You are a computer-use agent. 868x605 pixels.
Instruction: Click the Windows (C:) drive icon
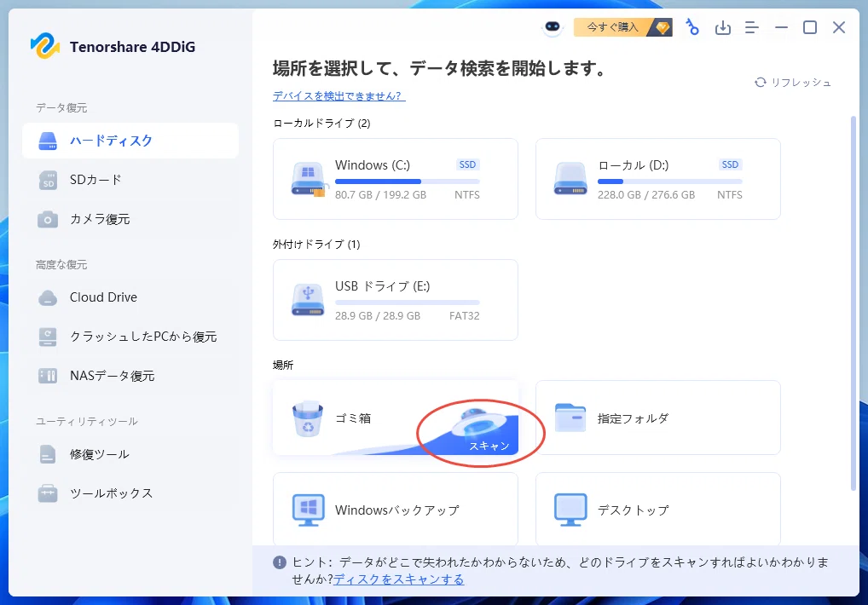click(309, 179)
